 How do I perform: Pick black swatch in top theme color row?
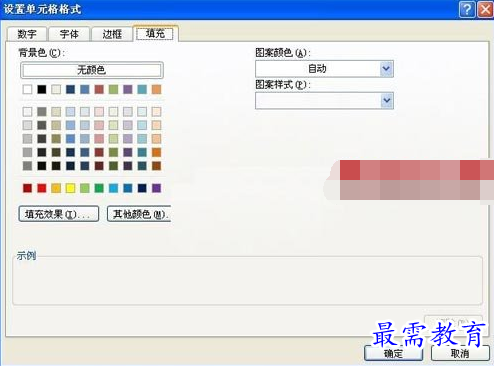[x=42, y=89]
